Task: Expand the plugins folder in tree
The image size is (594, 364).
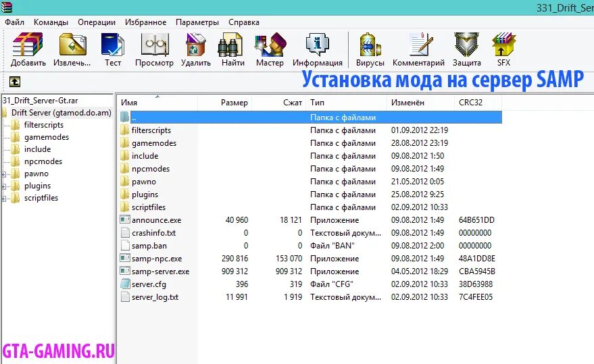Action: point(4,186)
